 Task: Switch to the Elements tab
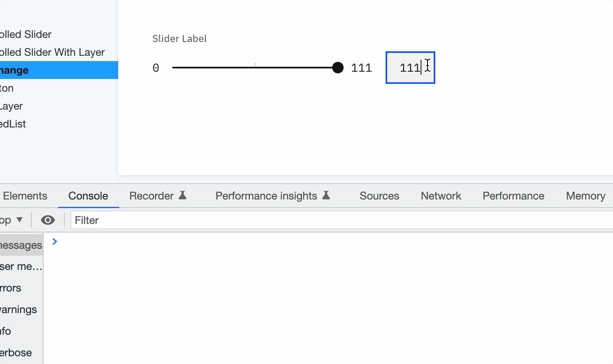click(25, 195)
